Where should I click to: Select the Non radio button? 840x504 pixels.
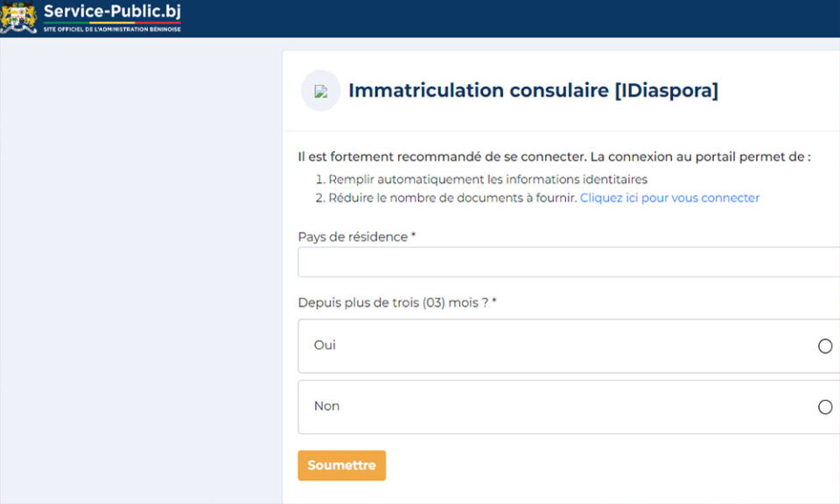(824, 406)
